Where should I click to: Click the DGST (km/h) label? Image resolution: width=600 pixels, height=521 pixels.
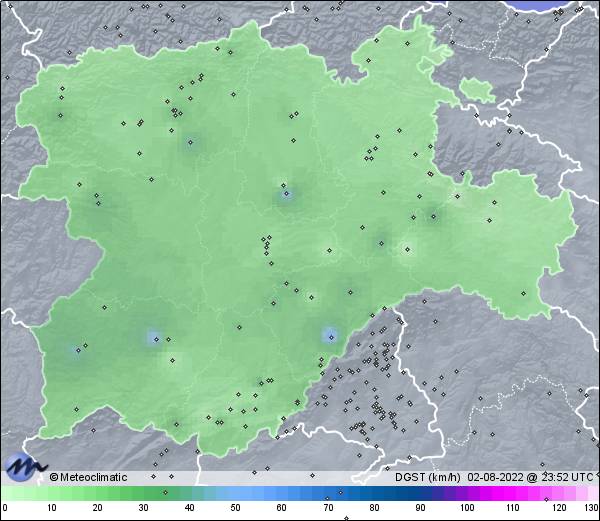[x=428, y=477]
